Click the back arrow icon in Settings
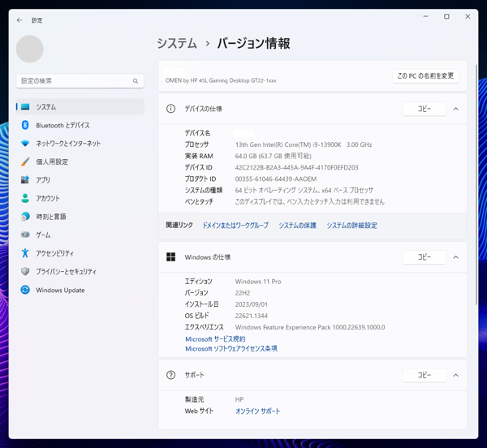The height and width of the screenshot is (448, 487). [19, 20]
